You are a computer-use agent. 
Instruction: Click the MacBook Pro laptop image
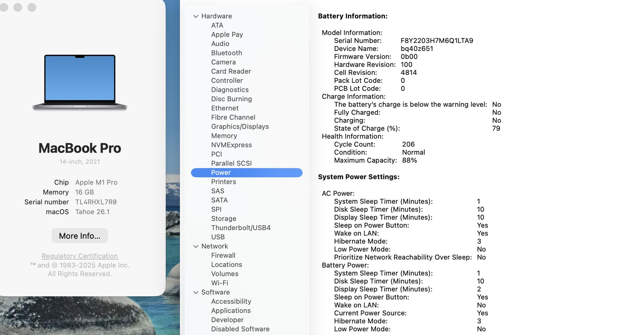(79, 82)
